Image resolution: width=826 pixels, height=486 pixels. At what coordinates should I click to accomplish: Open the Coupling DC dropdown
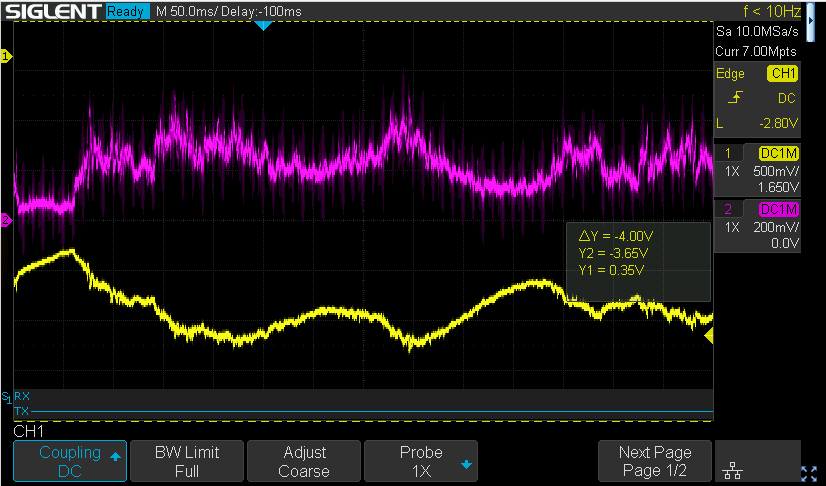click(70, 461)
